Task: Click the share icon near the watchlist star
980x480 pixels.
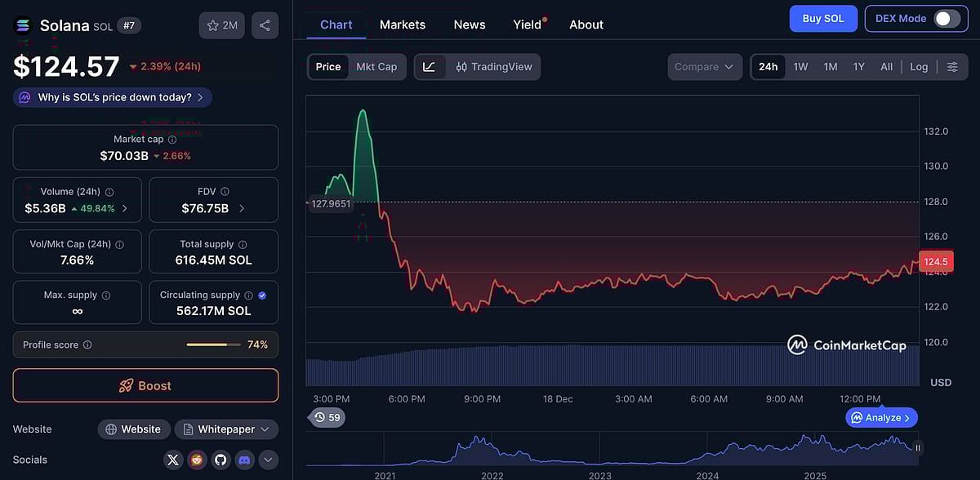Action: coord(265,25)
